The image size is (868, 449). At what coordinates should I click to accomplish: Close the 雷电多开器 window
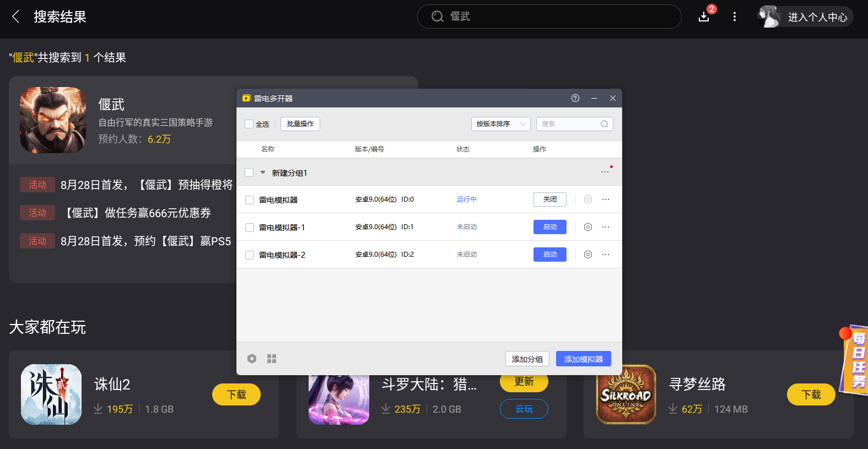click(613, 98)
